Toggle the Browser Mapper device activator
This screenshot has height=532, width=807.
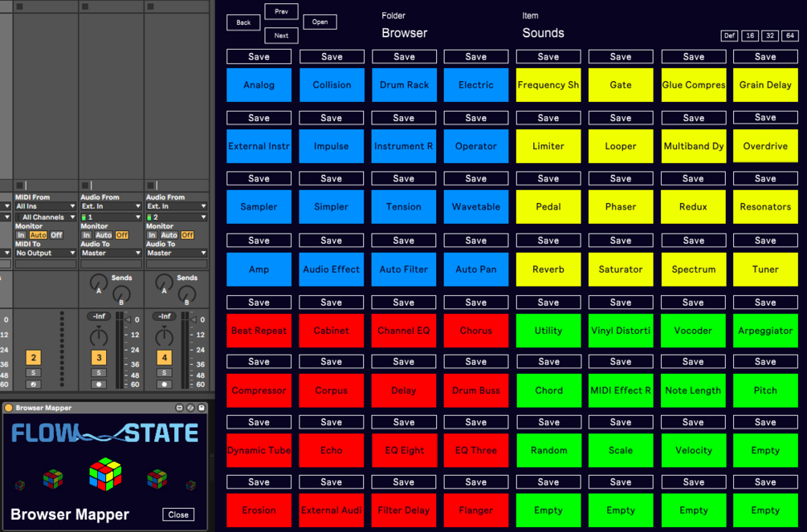[x=8, y=408]
